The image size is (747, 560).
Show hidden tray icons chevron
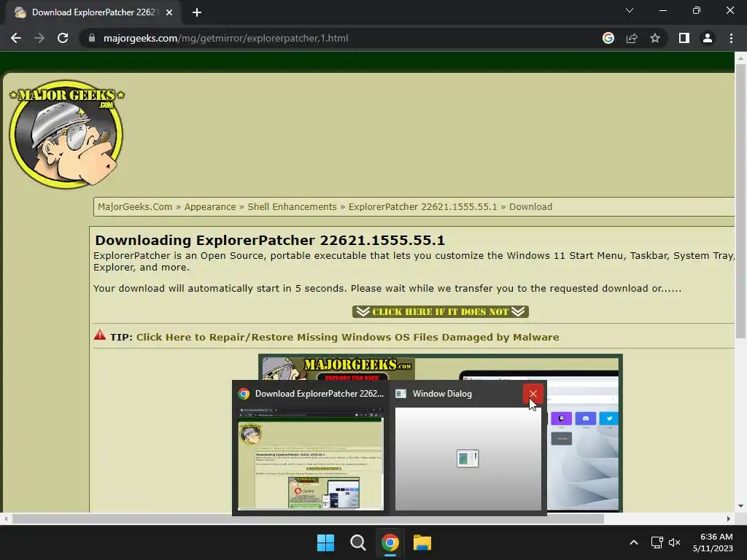click(x=634, y=542)
